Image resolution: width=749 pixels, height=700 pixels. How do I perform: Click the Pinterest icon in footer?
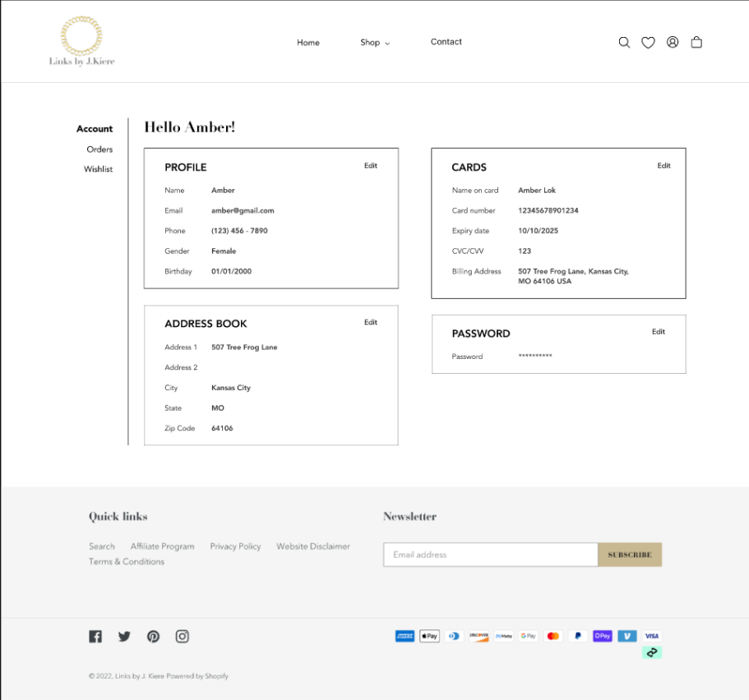click(x=153, y=636)
